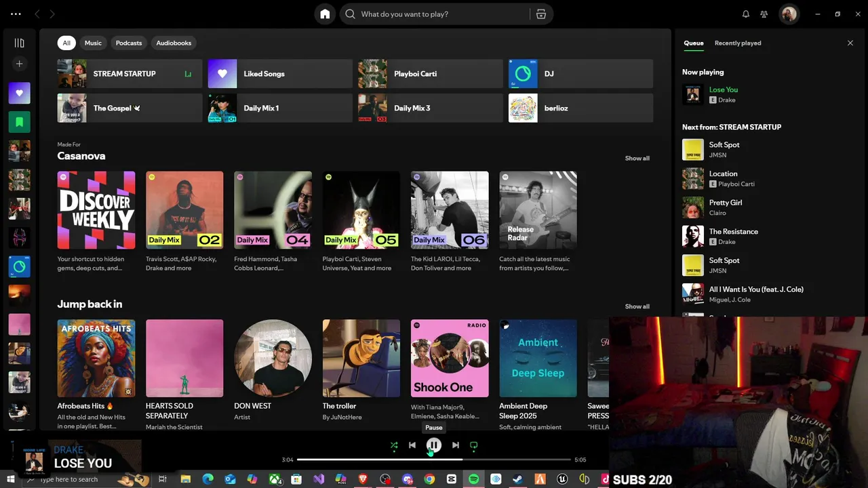Open Afrobeats Hits playlist cover
This screenshot has height=488, width=868.
96,359
